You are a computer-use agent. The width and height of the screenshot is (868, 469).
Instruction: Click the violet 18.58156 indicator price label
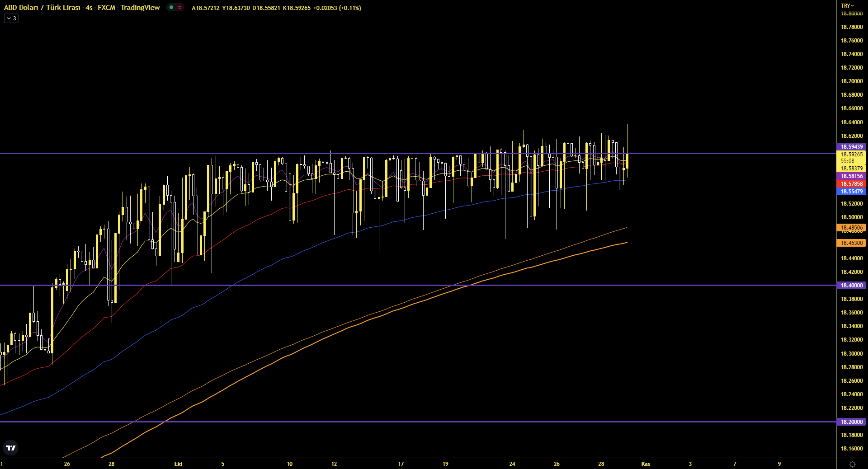click(x=851, y=176)
